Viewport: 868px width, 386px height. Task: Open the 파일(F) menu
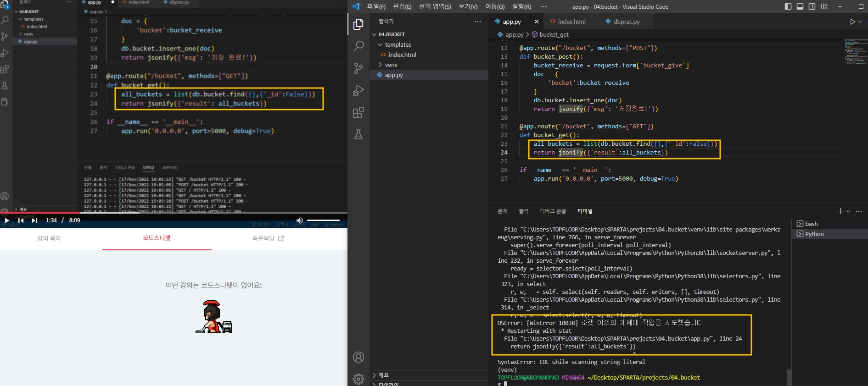tap(376, 6)
